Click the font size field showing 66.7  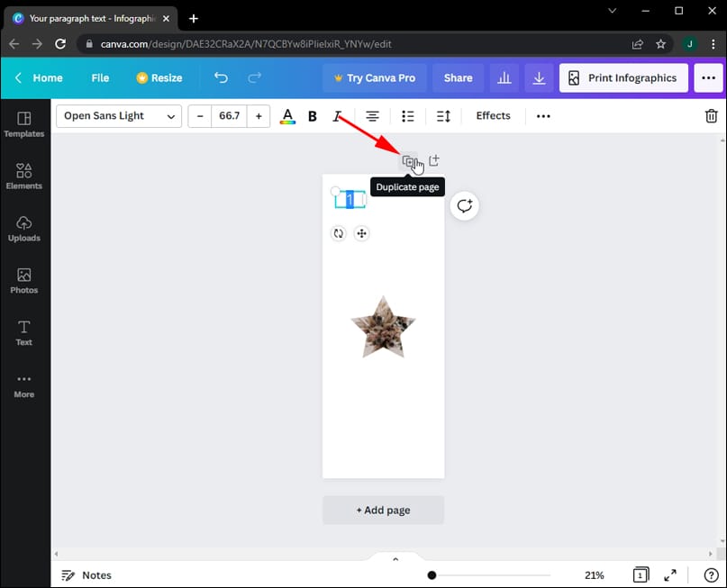pyautogui.click(x=229, y=116)
